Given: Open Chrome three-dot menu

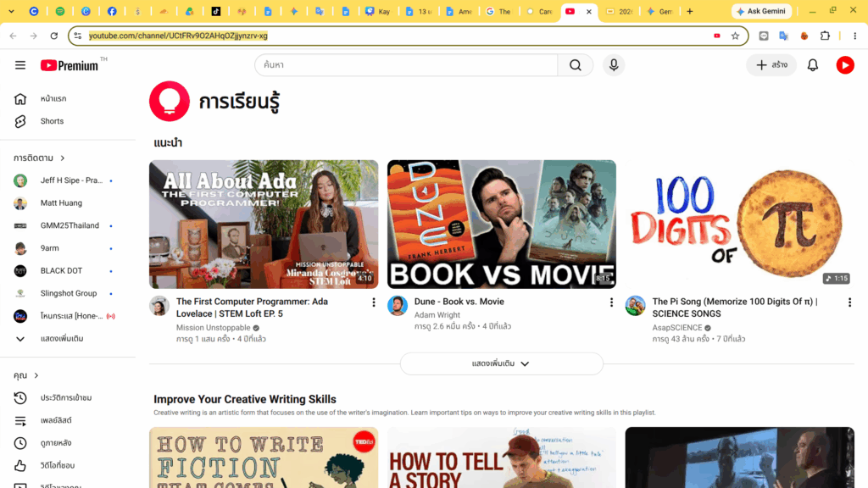Looking at the screenshot, I should click(854, 36).
